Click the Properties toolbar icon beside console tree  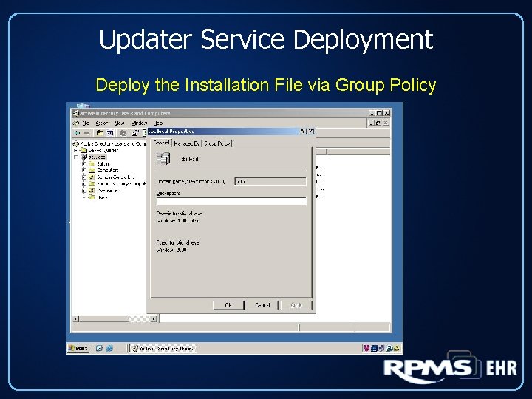tap(123, 133)
